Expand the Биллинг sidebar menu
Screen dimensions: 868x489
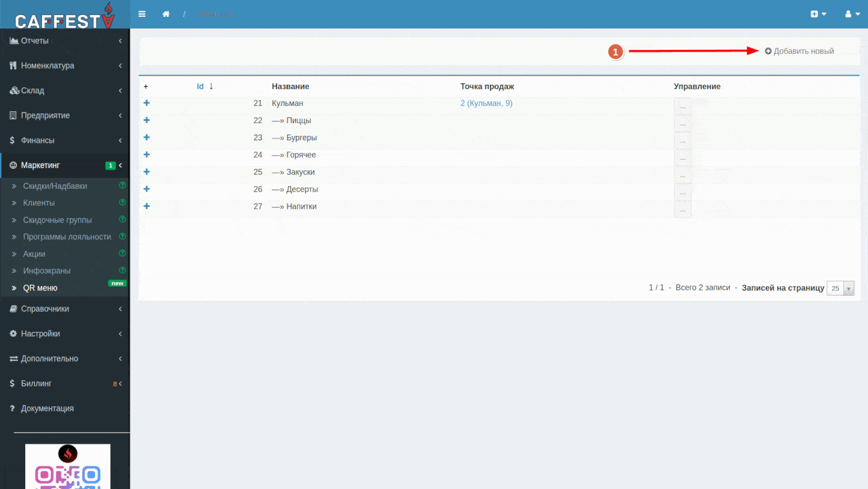click(x=65, y=384)
